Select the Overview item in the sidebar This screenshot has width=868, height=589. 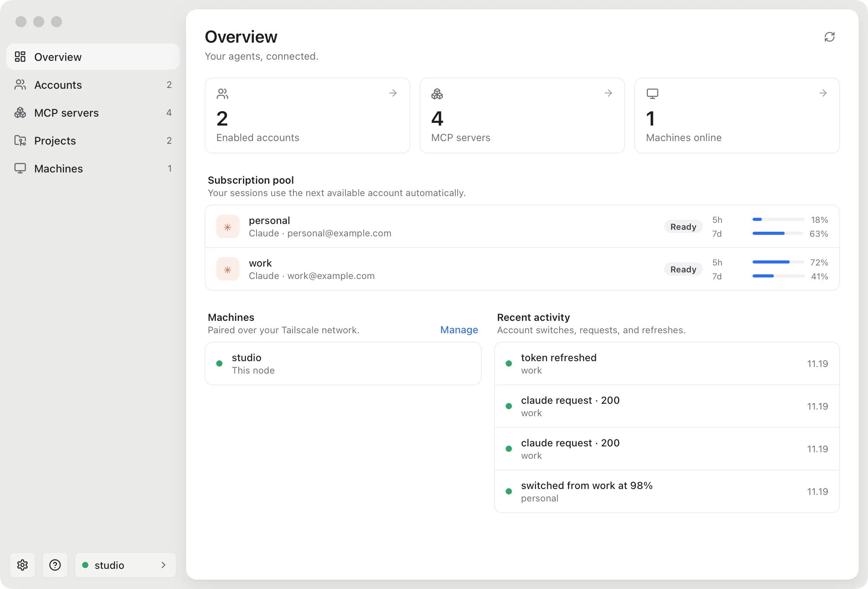pyautogui.click(x=93, y=57)
